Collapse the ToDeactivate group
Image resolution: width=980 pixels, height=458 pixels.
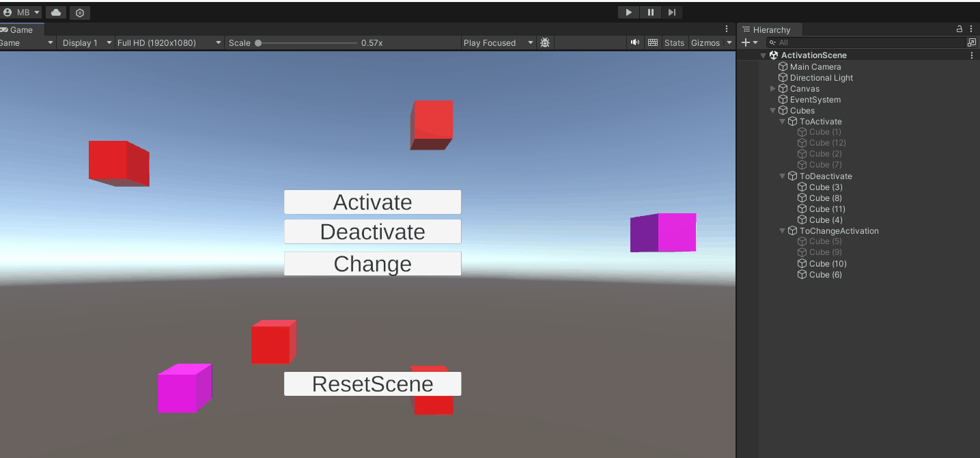[782, 176]
